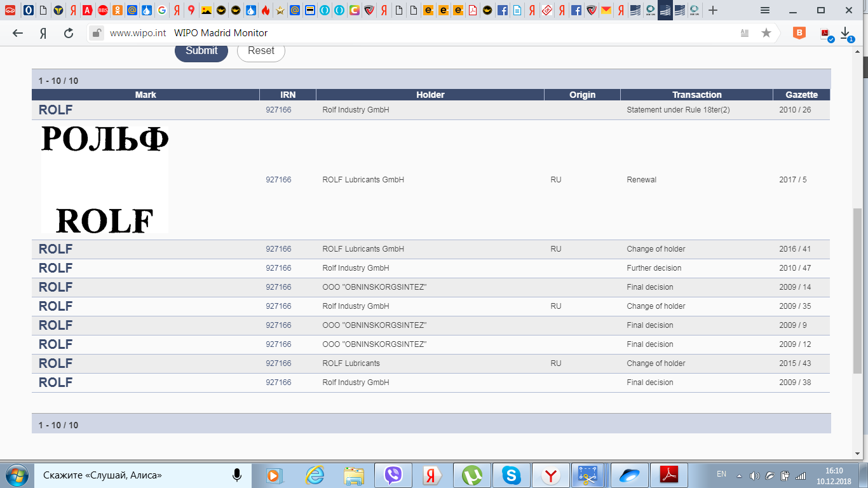Go back to the previous page
Screen dimensions: 868x488
tap(18, 33)
